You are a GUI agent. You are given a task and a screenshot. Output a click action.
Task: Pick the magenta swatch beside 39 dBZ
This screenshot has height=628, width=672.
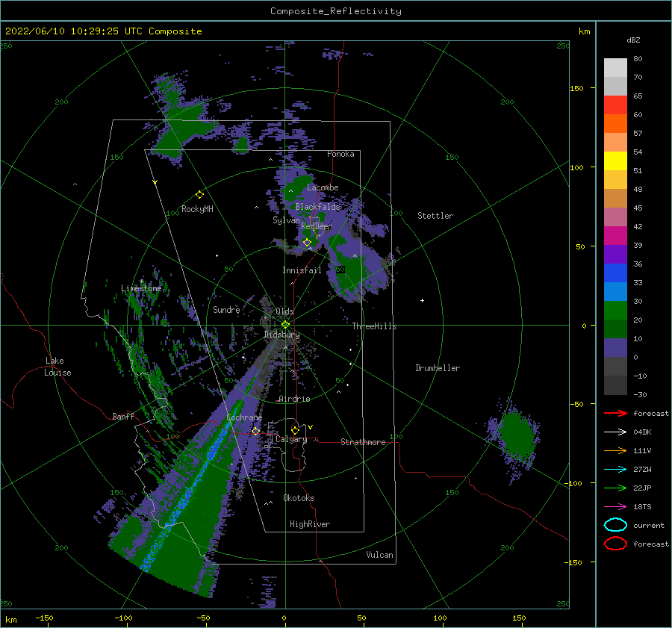[615, 236]
